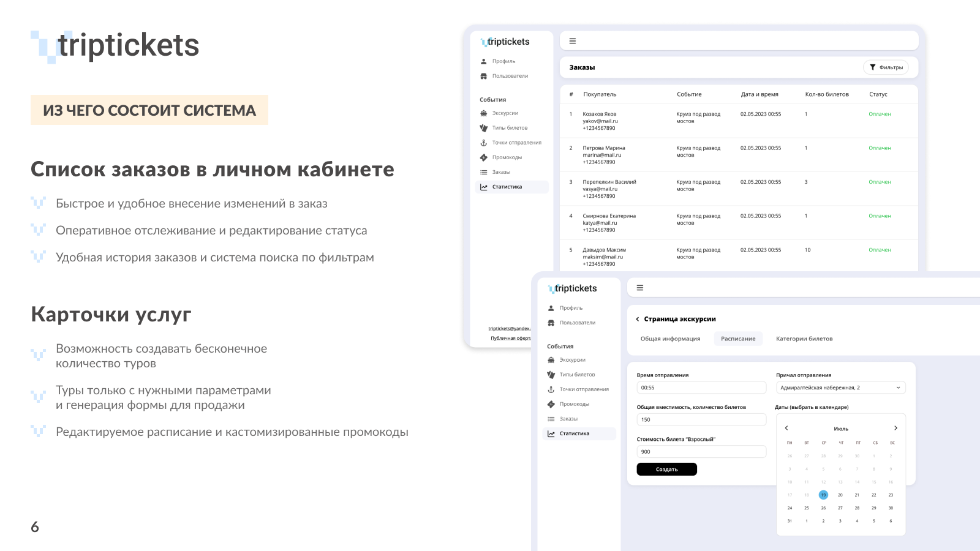Switch to the Категории билетов tab

tap(804, 339)
